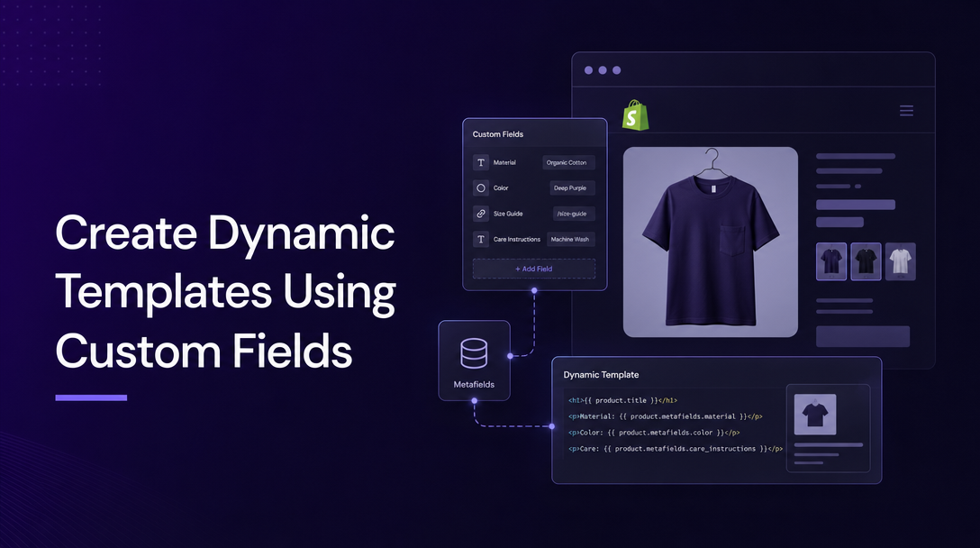980x548 pixels.
Task: Click the Size Guide field label
Action: 507,214
